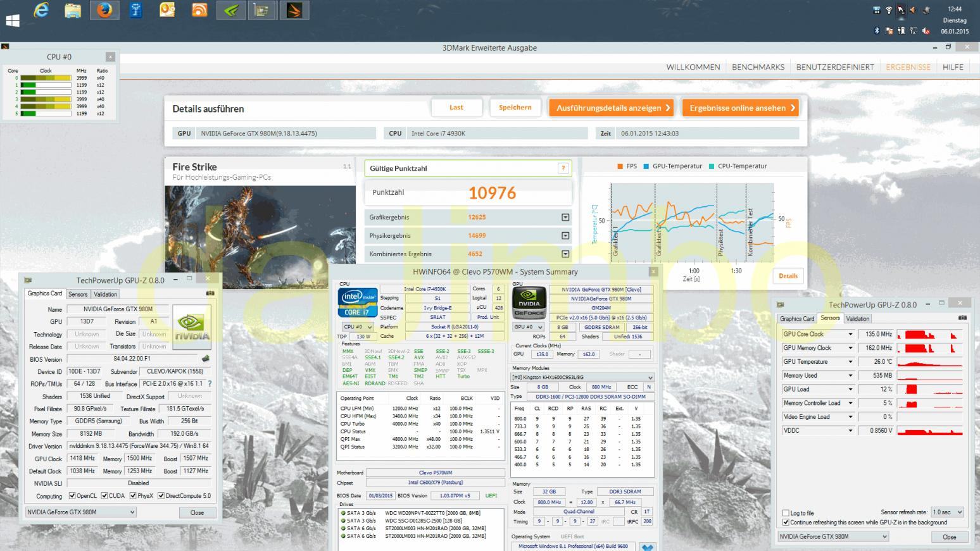This screenshot has height=551, width=980.
Task: Click Ergebnisse online ansehen button
Action: click(740, 108)
